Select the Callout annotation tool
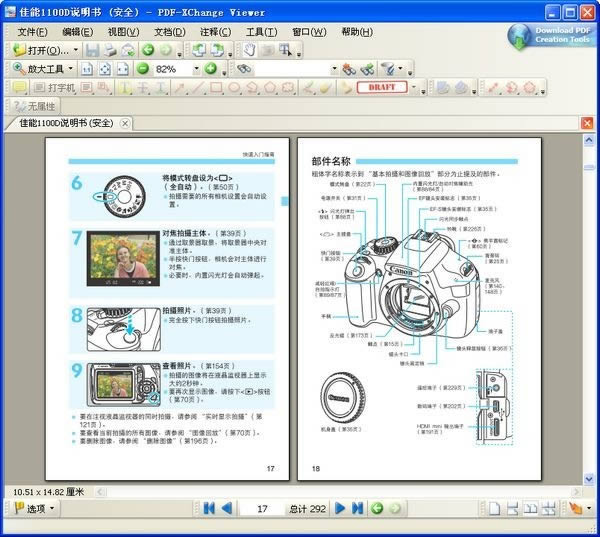Image resolution: width=600 pixels, height=537 pixels. tap(103, 88)
